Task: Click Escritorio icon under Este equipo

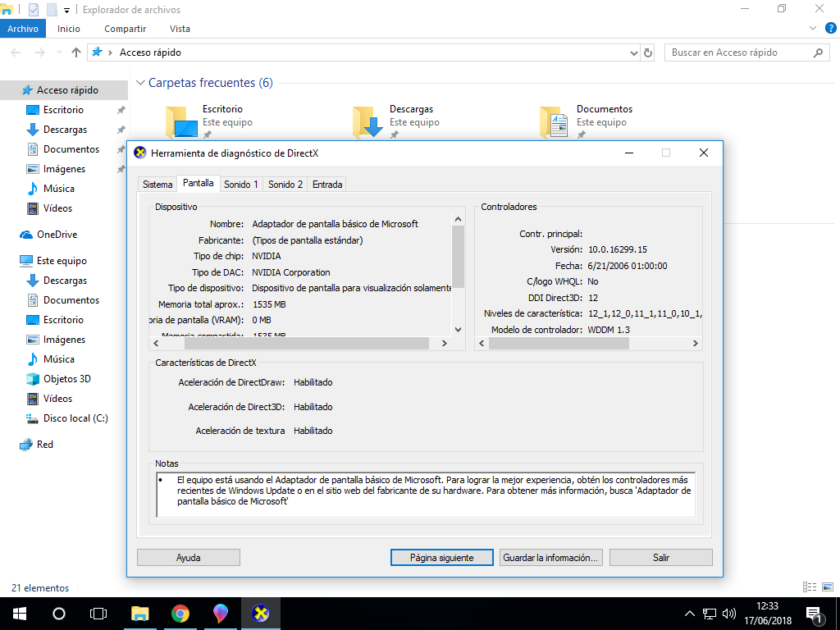Action: [33, 320]
